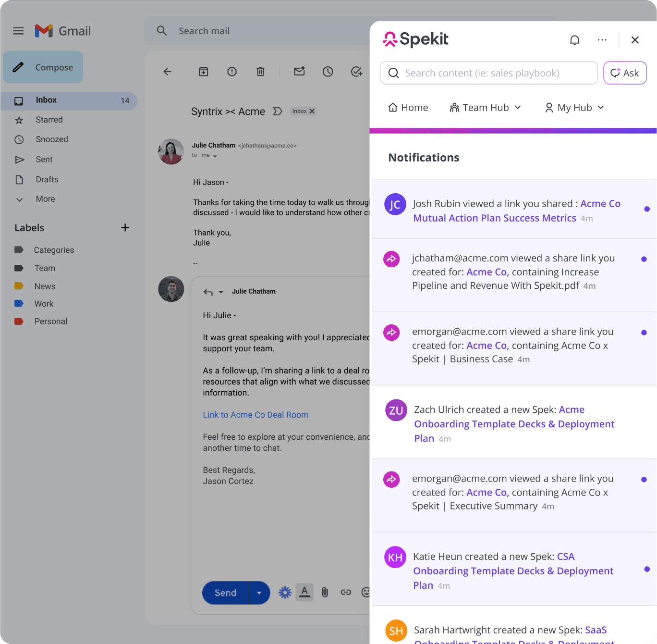Report the conversation as spam
Image resolution: width=657 pixels, height=644 pixels.
pos(232,72)
